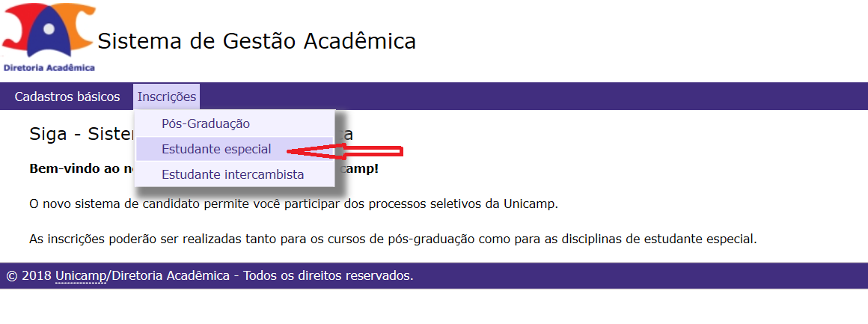Screen dimensions: 868x324
Task: Click the paragraph starting "As inscrições poderão"
Action: click(393, 239)
